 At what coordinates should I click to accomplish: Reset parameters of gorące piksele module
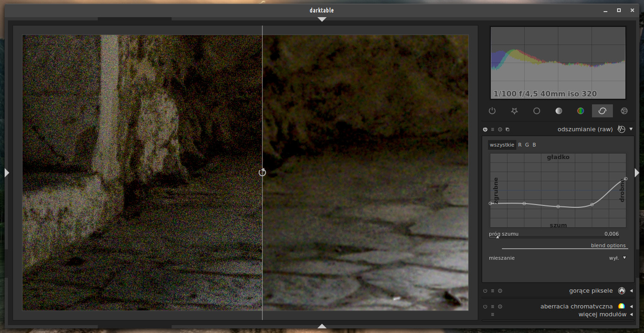click(500, 291)
